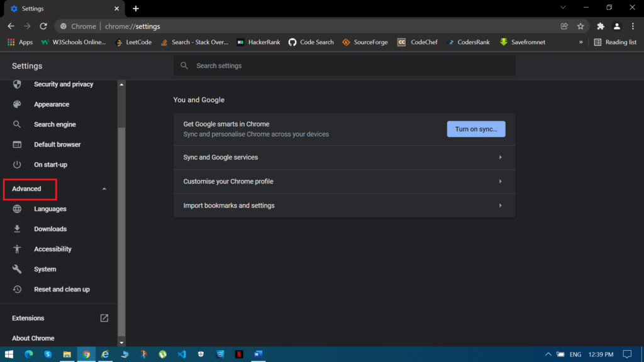Screen dimensions: 644x362
Task: Go to Reset and clean up section
Action: [62, 289]
